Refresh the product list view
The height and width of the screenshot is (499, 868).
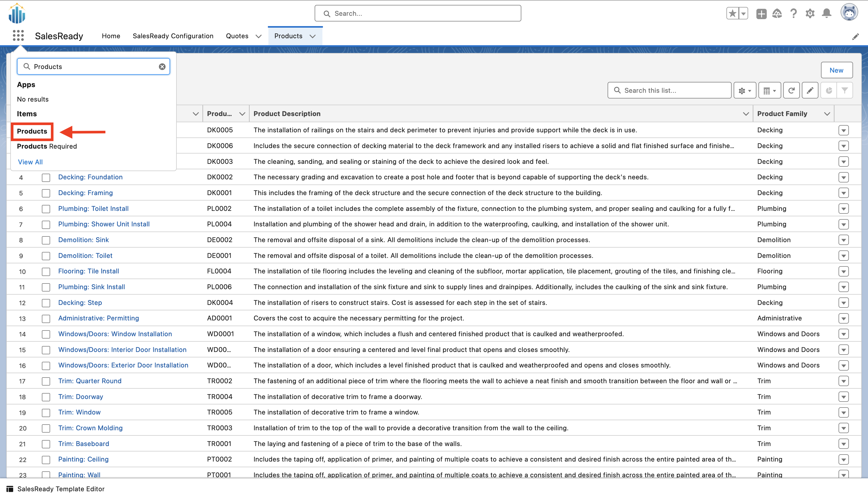pyautogui.click(x=791, y=90)
